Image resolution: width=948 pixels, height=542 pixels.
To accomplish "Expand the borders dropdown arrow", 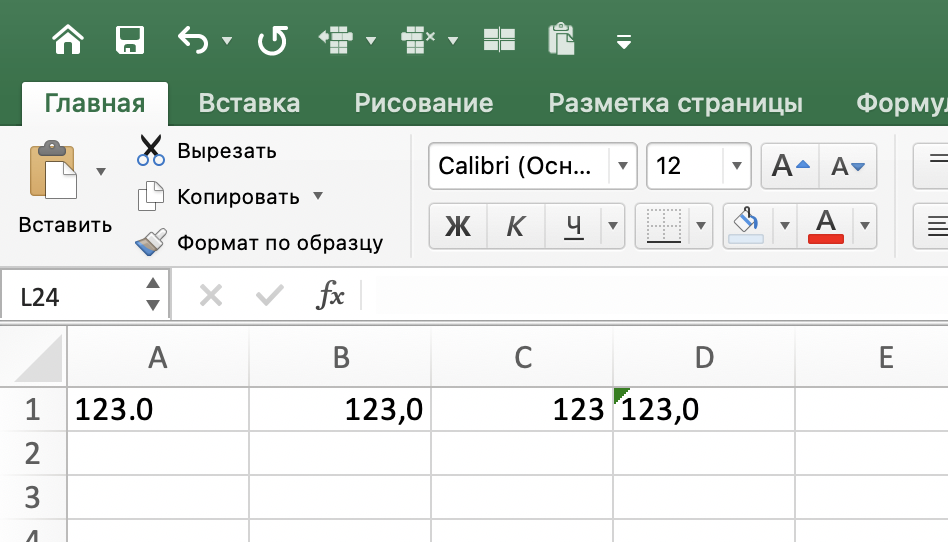I will (x=701, y=226).
